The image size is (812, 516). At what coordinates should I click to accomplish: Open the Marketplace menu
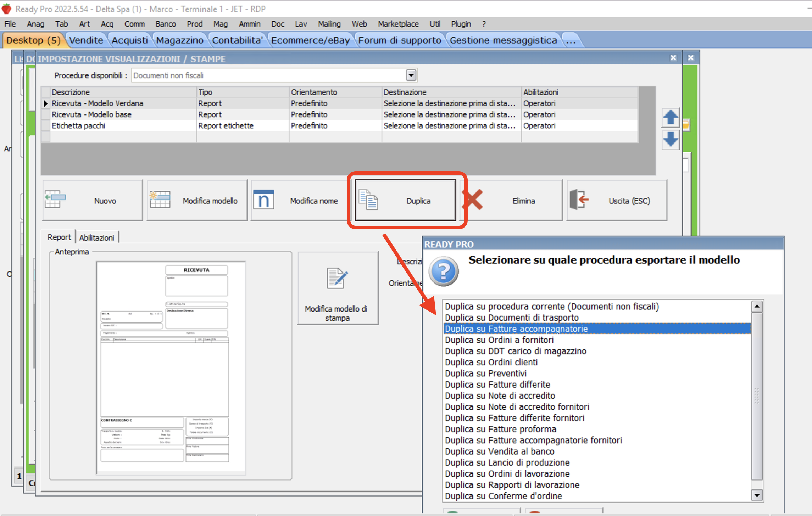[398, 24]
